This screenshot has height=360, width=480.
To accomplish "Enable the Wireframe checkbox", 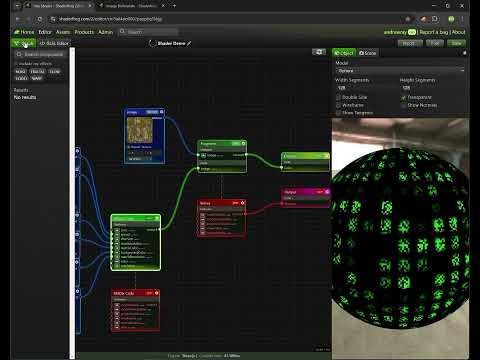I will 338,105.
